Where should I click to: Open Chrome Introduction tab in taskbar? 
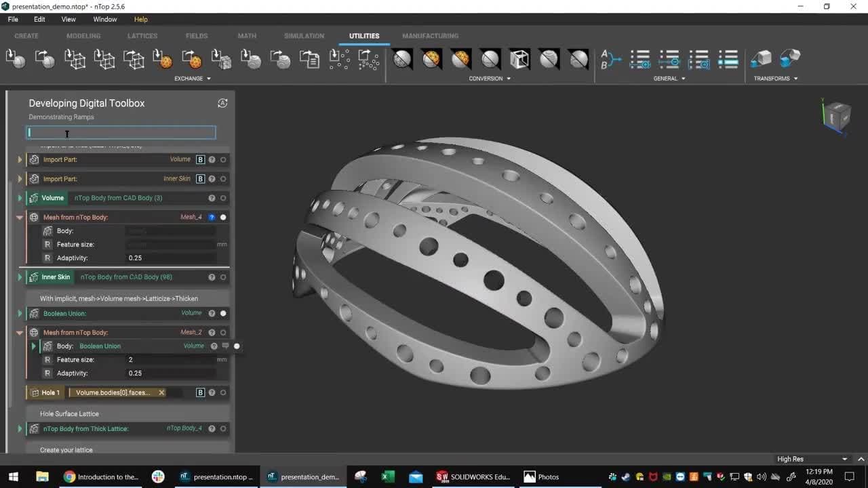pyautogui.click(x=101, y=476)
